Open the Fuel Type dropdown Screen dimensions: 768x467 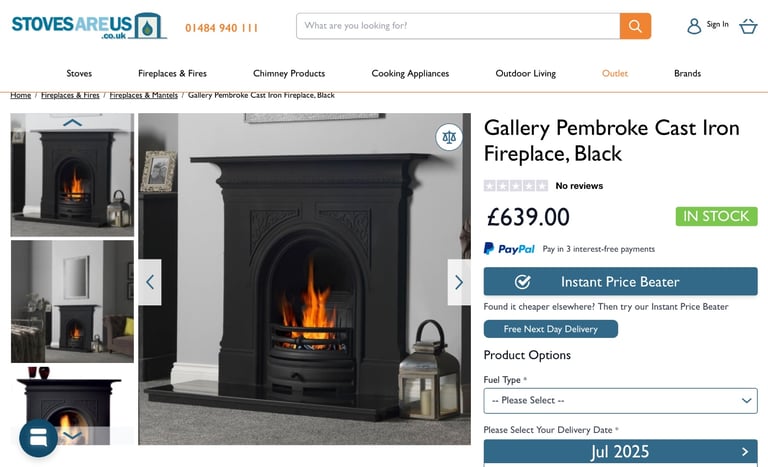pos(620,400)
